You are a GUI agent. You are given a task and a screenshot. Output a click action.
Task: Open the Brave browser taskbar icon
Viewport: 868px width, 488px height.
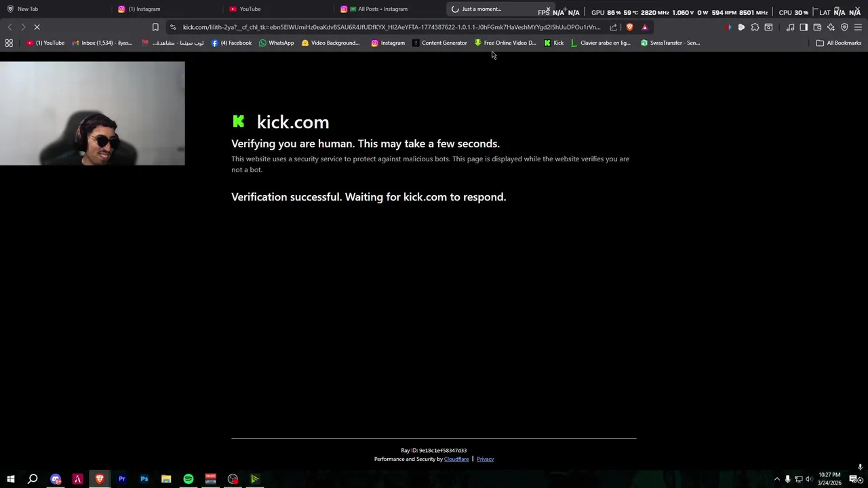click(100, 479)
